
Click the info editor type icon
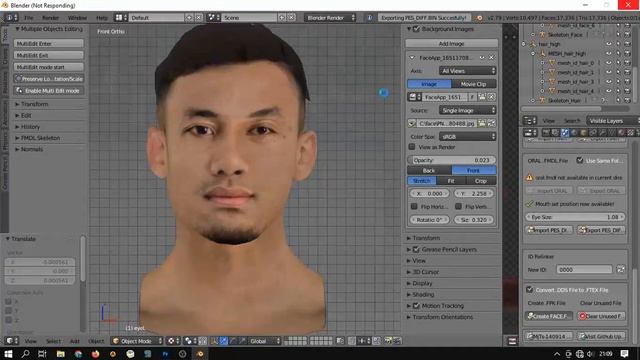tap(11, 18)
